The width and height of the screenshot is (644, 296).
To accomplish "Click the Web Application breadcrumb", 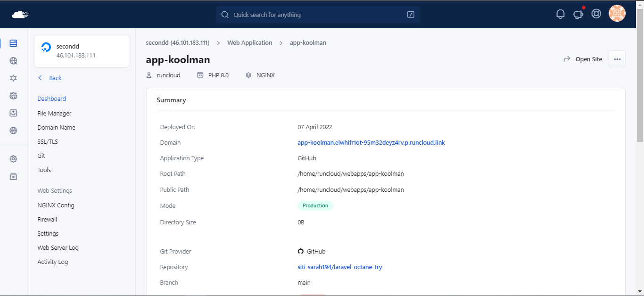I will point(250,43).
